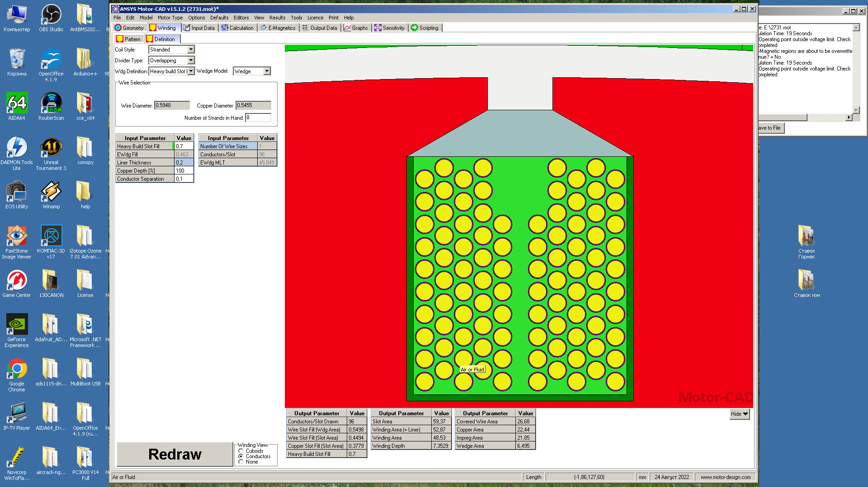Image resolution: width=868 pixels, height=488 pixels.
Task: Edit the Copper Diameter field
Action: point(253,105)
